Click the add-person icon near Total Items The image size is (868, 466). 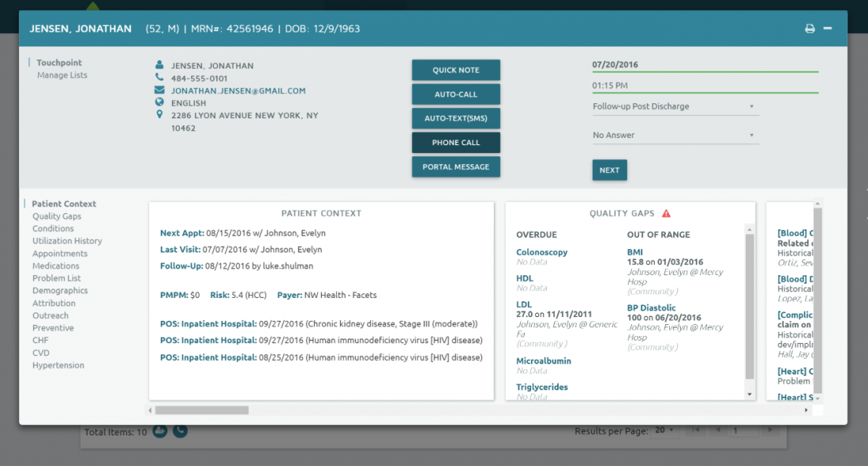(x=160, y=431)
